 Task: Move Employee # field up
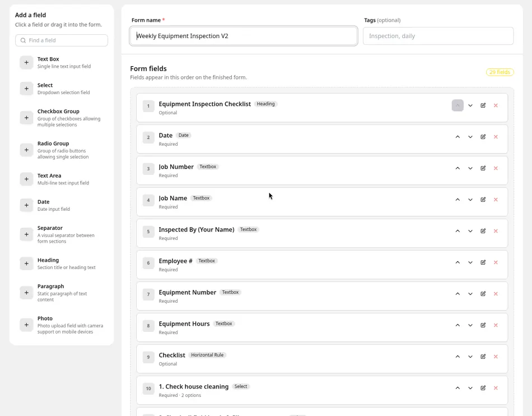pyautogui.click(x=458, y=262)
